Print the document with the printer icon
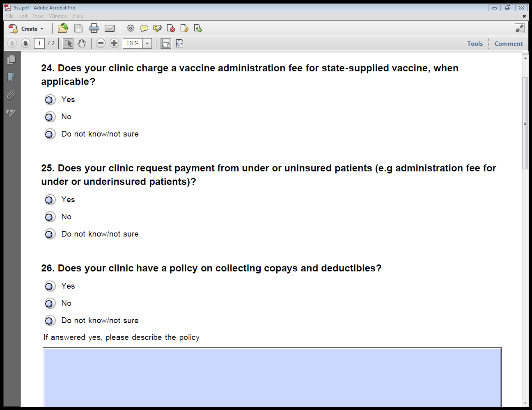The image size is (532, 410). [94, 28]
